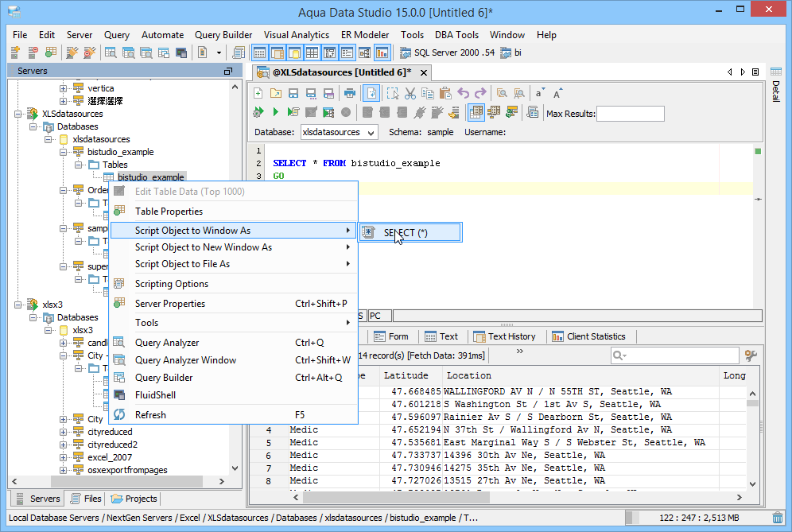The height and width of the screenshot is (532, 792).
Task: Switch to the Text History results tab
Action: coord(505,336)
